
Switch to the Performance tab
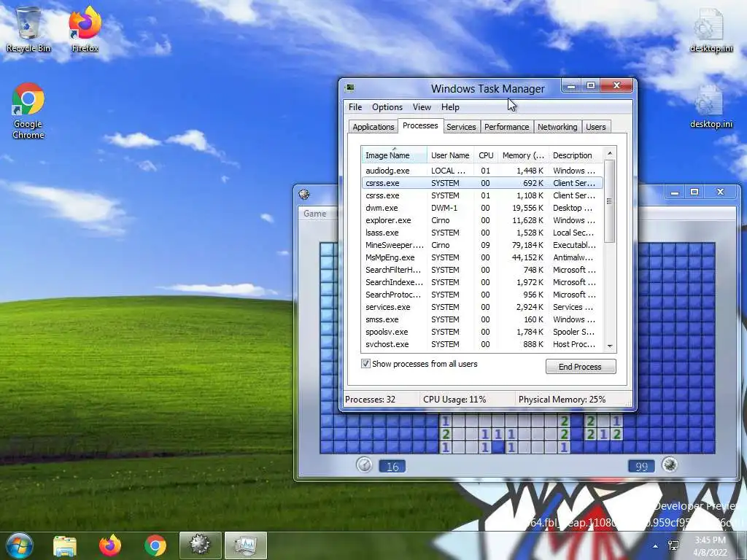[x=507, y=127]
